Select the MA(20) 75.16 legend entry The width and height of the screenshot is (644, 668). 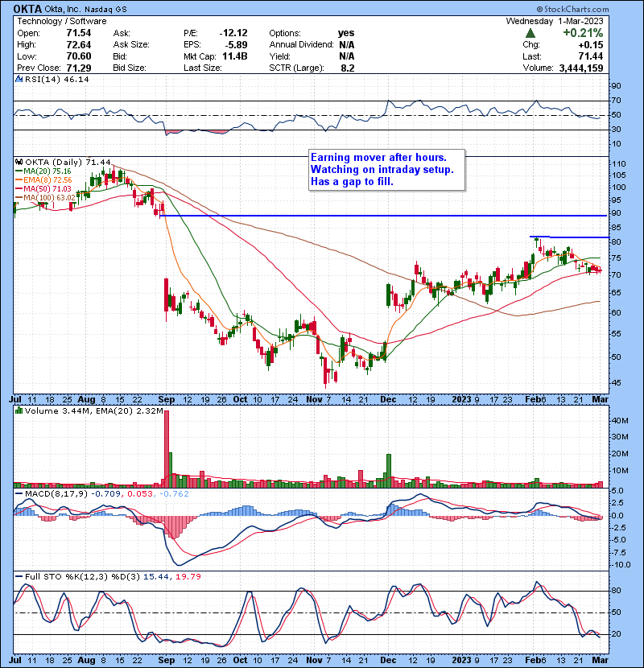coord(43,171)
